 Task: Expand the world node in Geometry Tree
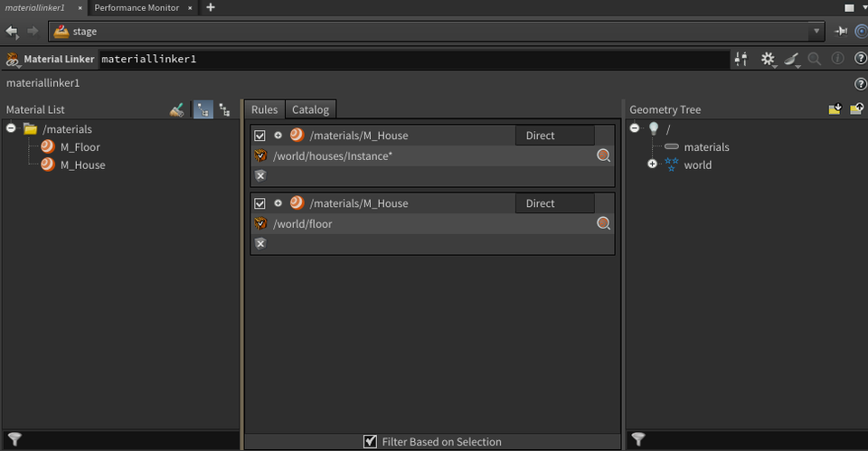pos(652,164)
